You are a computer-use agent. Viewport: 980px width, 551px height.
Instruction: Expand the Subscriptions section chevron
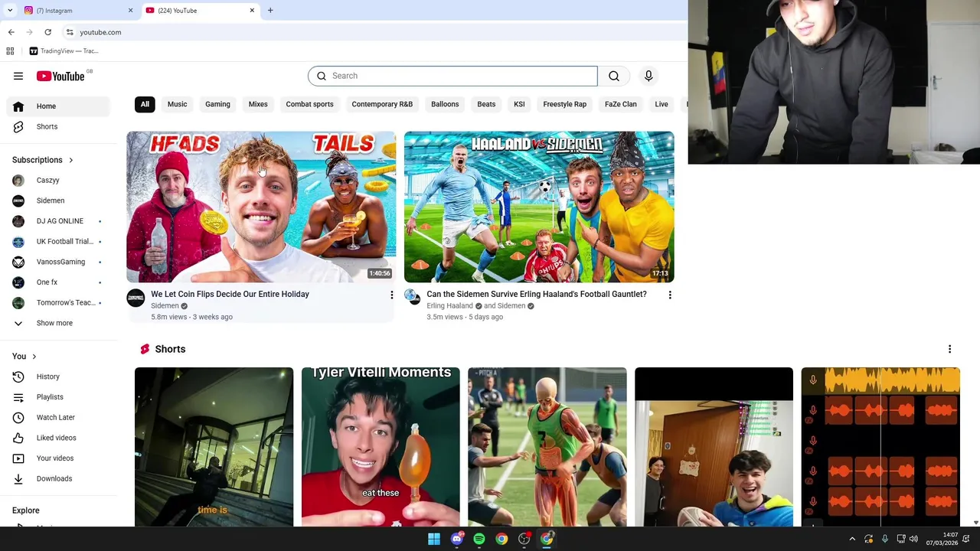click(x=70, y=160)
